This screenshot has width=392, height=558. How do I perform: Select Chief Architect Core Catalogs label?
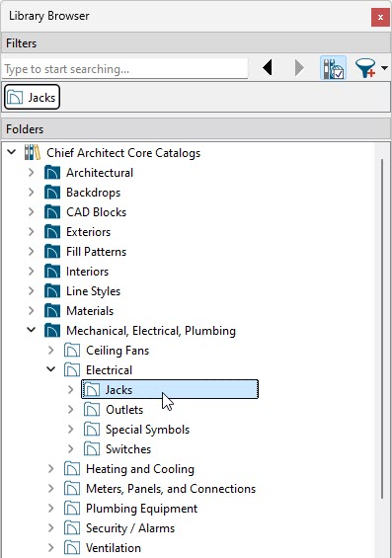click(x=123, y=153)
